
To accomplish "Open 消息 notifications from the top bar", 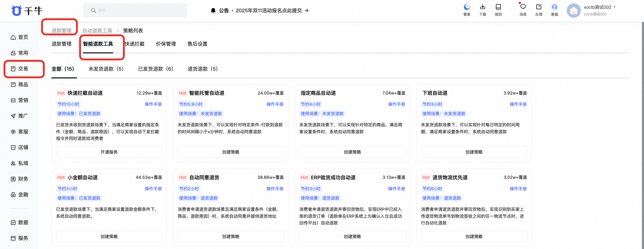I will (523, 10).
